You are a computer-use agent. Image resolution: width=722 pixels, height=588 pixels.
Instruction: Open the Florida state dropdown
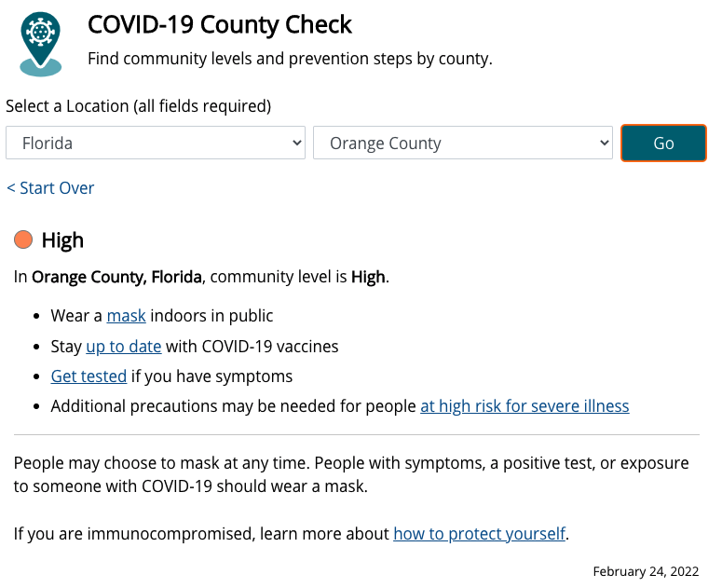tap(156, 144)
